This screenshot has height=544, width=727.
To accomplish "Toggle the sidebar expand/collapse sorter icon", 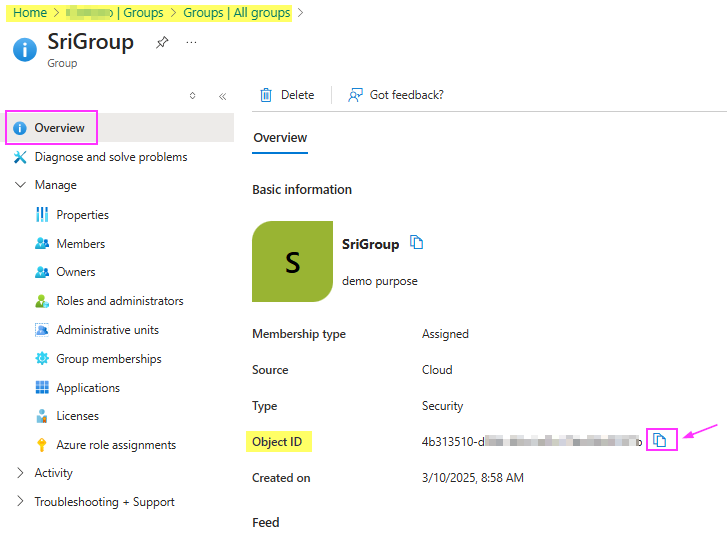I will click(192, 96).
